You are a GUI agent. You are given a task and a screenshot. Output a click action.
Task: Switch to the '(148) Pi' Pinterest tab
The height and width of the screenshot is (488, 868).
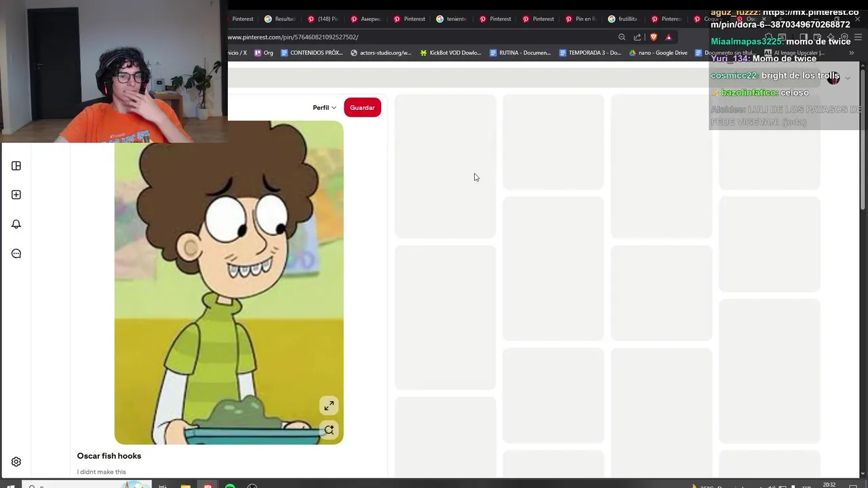tap(323, 19)
